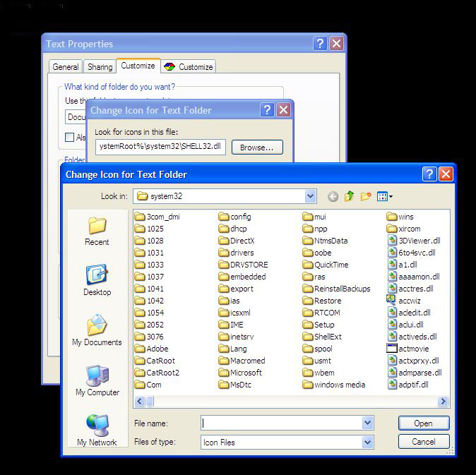Select the accwiz application file

404,301
